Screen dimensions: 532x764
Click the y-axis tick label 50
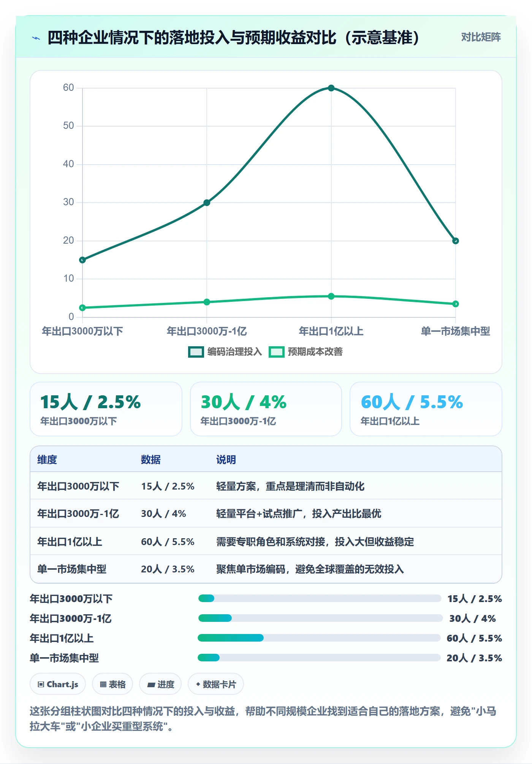[x=68, y=126]
